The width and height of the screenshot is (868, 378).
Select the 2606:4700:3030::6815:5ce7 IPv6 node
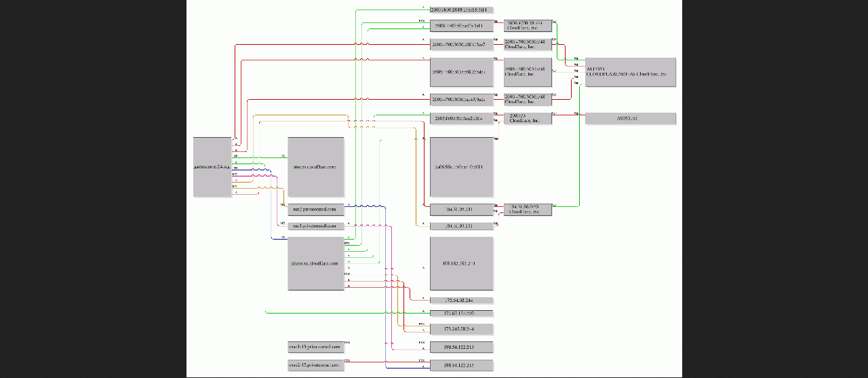click(462, 44)
